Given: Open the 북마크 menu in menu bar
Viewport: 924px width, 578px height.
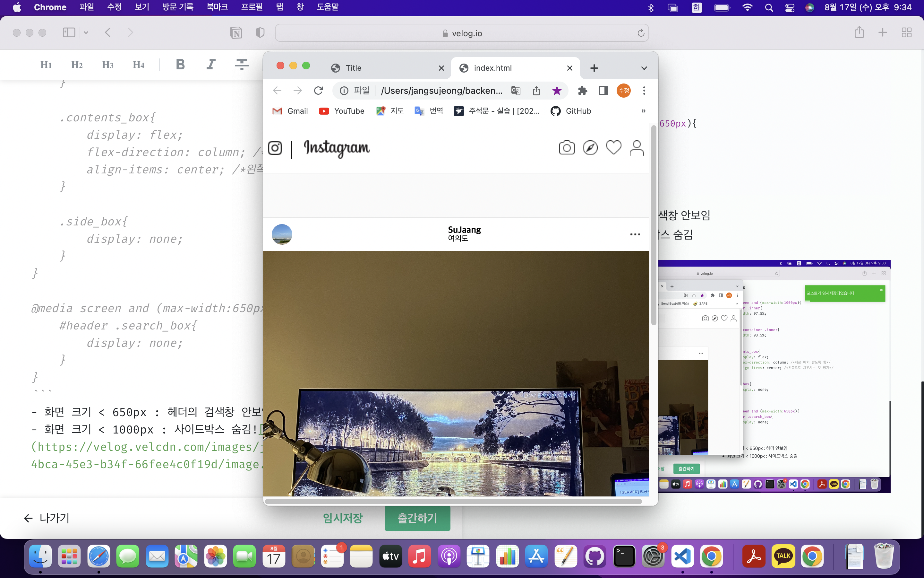Looking at the screenshot, I should tap(217, 7).
